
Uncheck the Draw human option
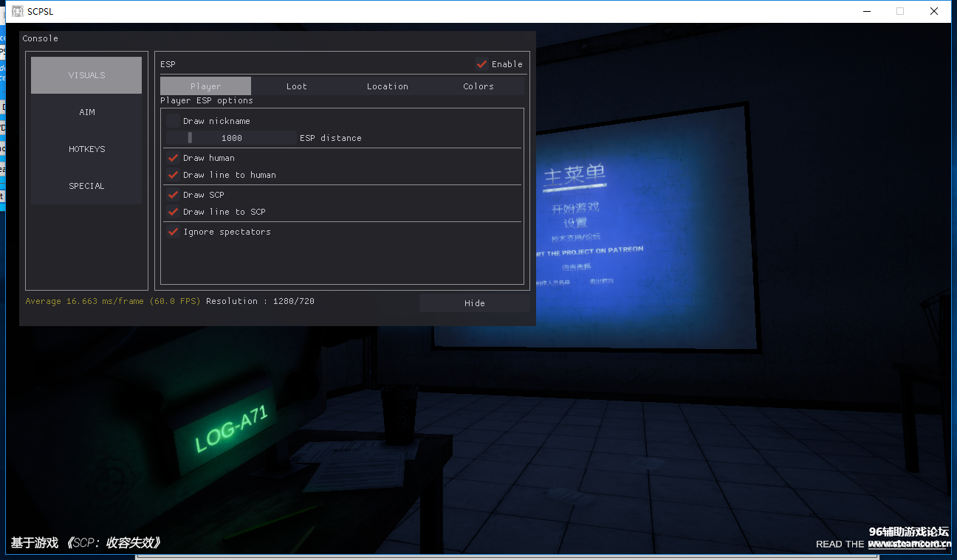[173, 158]
